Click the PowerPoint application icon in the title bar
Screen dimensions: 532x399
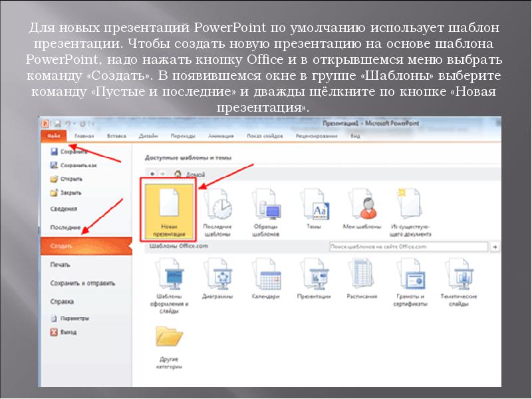[45, 124]
